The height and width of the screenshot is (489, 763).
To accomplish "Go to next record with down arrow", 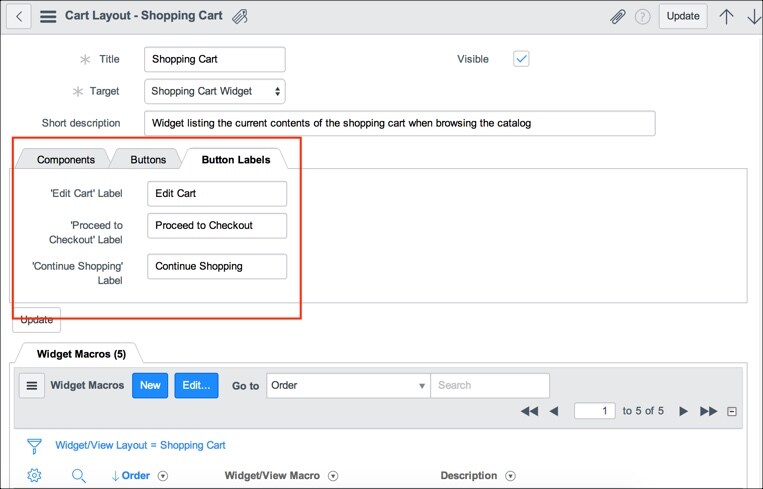I will tap(753, 17).
